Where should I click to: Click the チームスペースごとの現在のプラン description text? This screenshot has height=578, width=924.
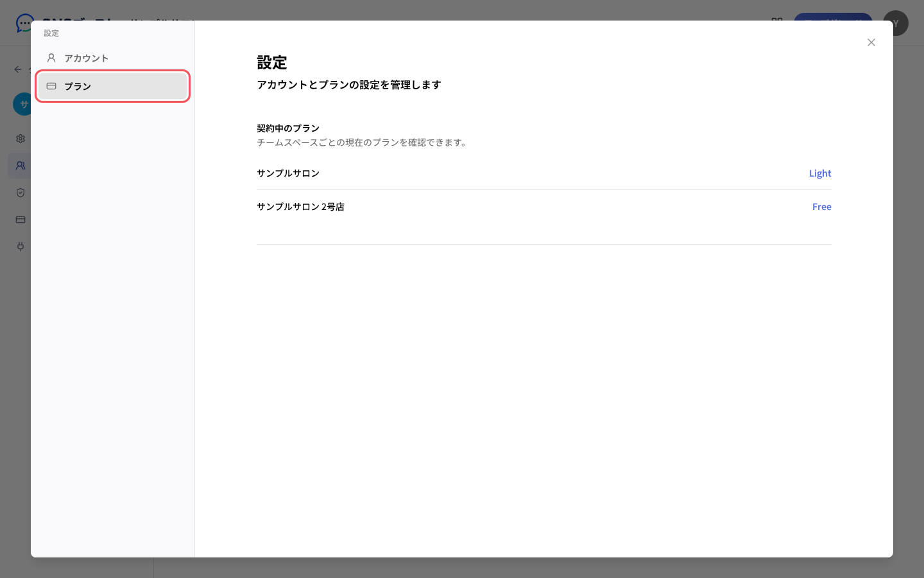click(x=363, y=143)
